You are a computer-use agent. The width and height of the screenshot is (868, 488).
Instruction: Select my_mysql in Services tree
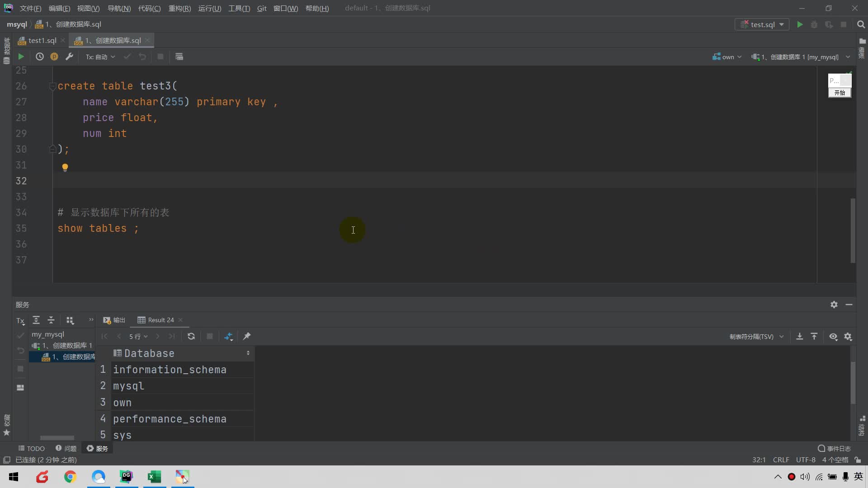tap(48, 334)
